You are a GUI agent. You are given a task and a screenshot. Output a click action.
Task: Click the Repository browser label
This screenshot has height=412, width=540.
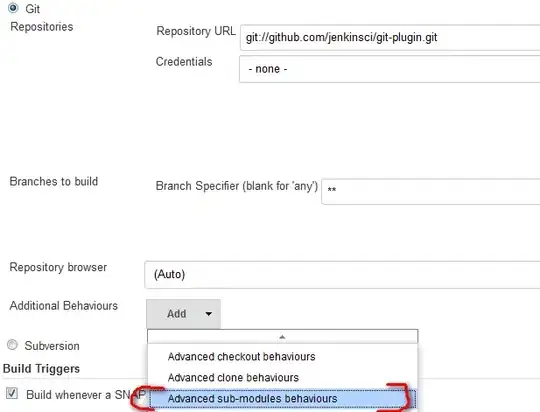pos(58,267)
